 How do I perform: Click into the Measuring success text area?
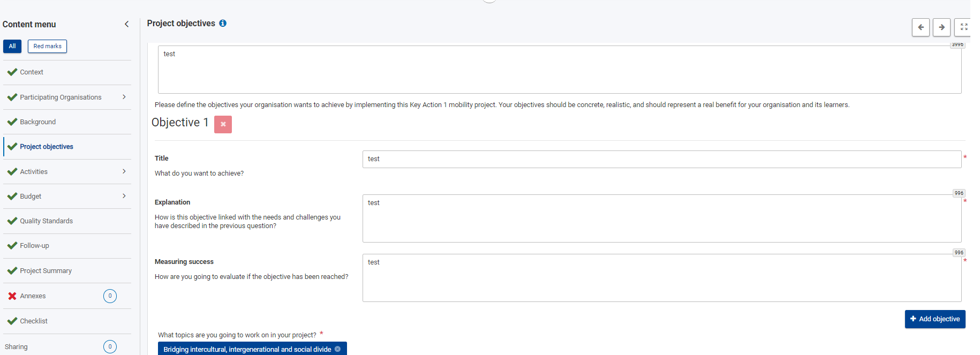(661, 278)
